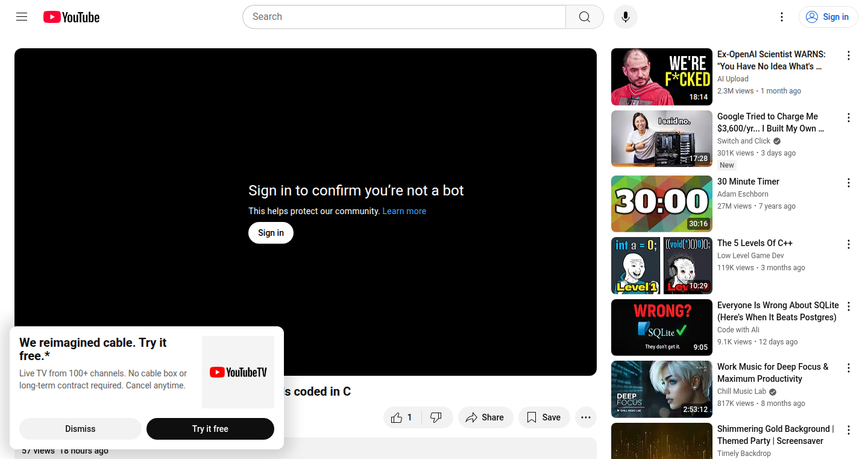Image resolution: width=868 pixels, height=459 pixels.
Task: Open more actions ellipsis under video
Action: coord(585,417)
